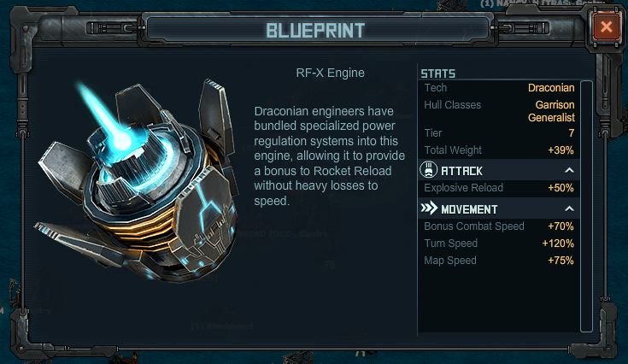Click the Generalist hull class label
The width and height of the screenshot is (628, 364).
pos(551,118)
